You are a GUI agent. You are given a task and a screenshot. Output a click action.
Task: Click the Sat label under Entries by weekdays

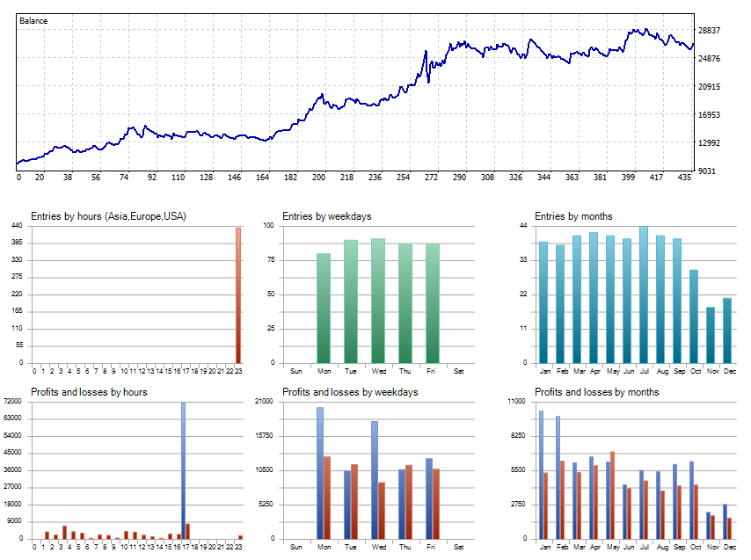pyautogui.click(x=459, y=371)
